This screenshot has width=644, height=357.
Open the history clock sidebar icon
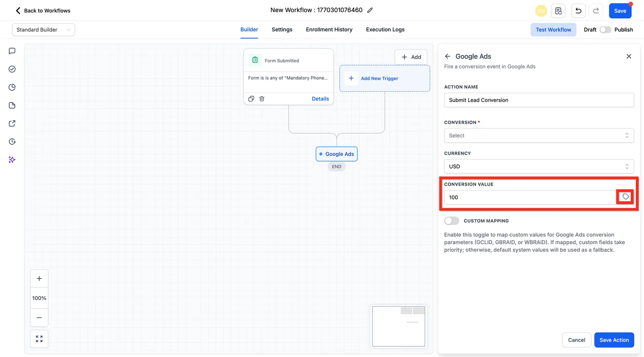12,142
